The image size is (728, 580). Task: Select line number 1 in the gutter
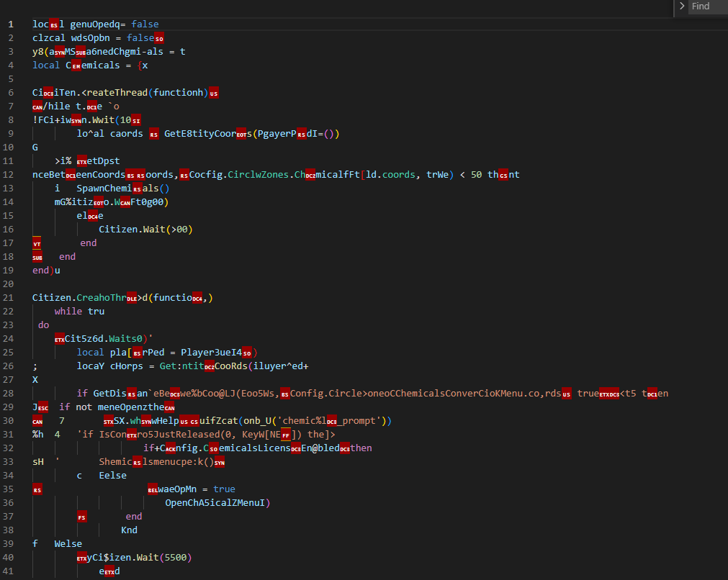[x=11, y=24]
